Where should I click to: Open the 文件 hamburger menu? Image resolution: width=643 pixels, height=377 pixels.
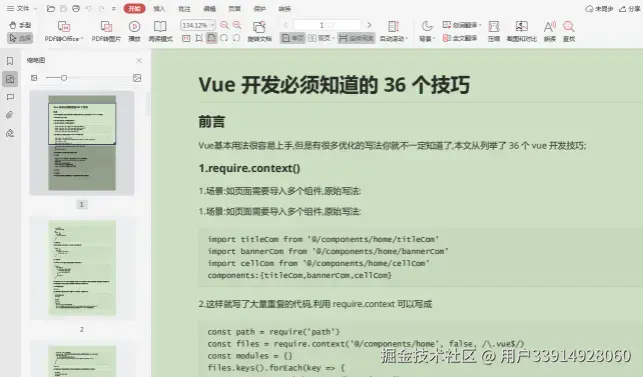tap(17, 9)
